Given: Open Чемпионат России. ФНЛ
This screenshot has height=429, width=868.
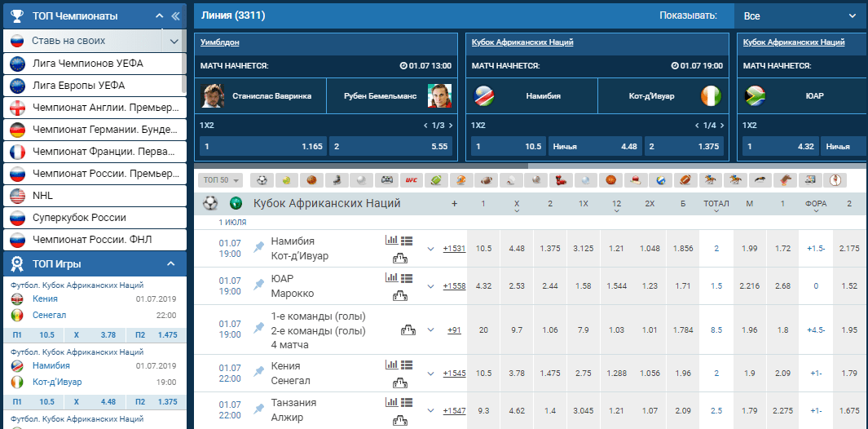Looking at the screenshot, I should pyautogui.click(x=95, y=240).
